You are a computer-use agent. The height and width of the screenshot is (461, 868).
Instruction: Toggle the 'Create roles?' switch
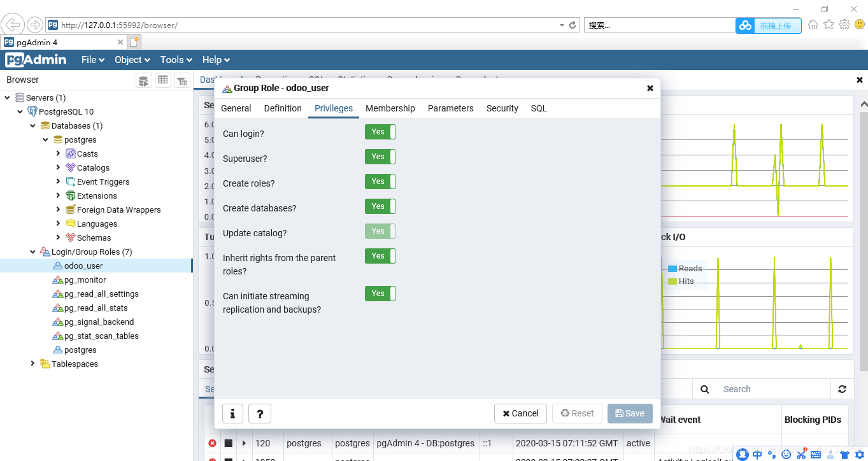tap(380, 181)
